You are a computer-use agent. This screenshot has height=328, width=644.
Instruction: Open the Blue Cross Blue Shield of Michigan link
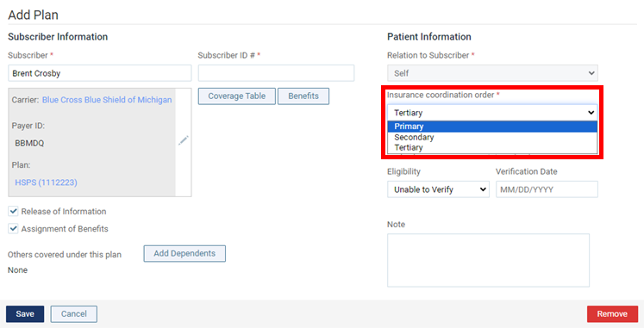click(x=107, y=100)
